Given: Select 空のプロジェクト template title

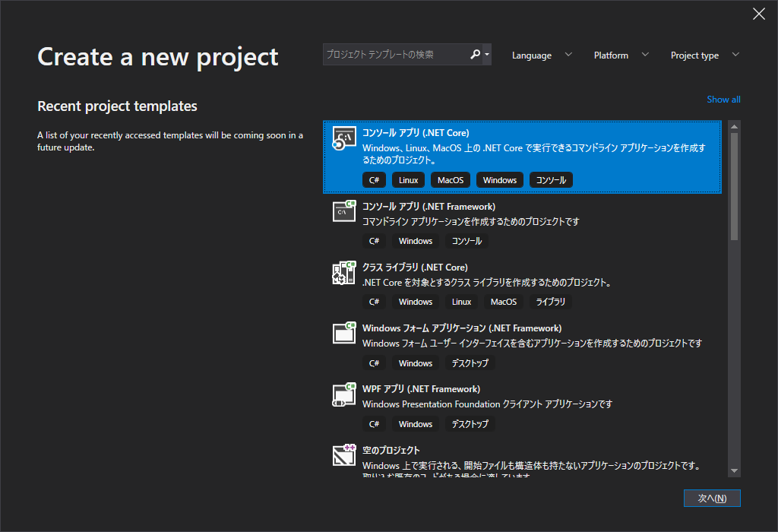Looking at the screenshot, I should click(391, 450).
